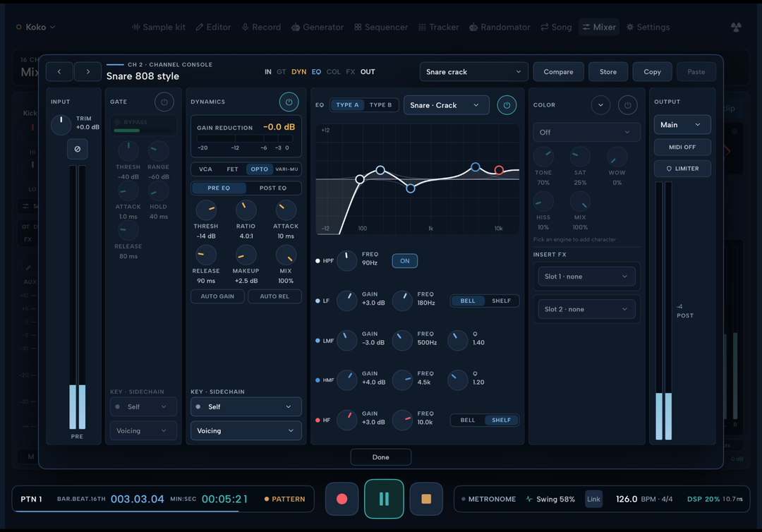Viewport: 762px width, 532px height.
Task: Click the Compare button
Action: pos(558,72)
